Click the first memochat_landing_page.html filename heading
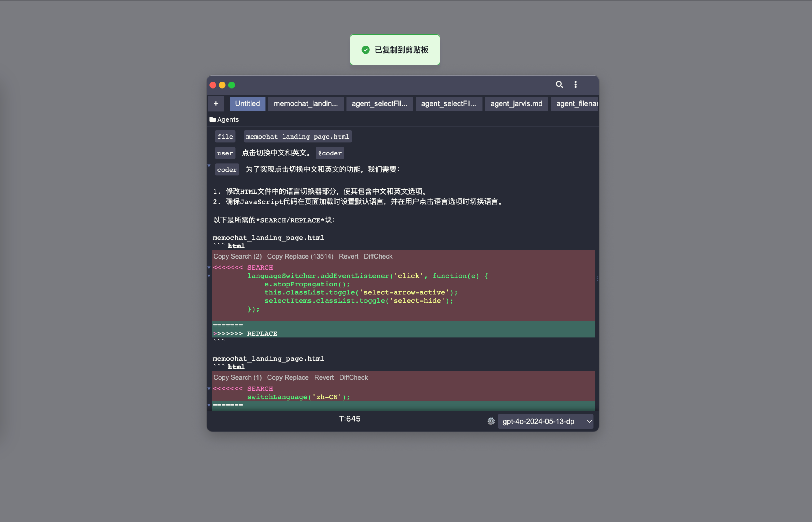Viewport: 812px width, 522px height. pyautogui.click(x=268, y=238)
